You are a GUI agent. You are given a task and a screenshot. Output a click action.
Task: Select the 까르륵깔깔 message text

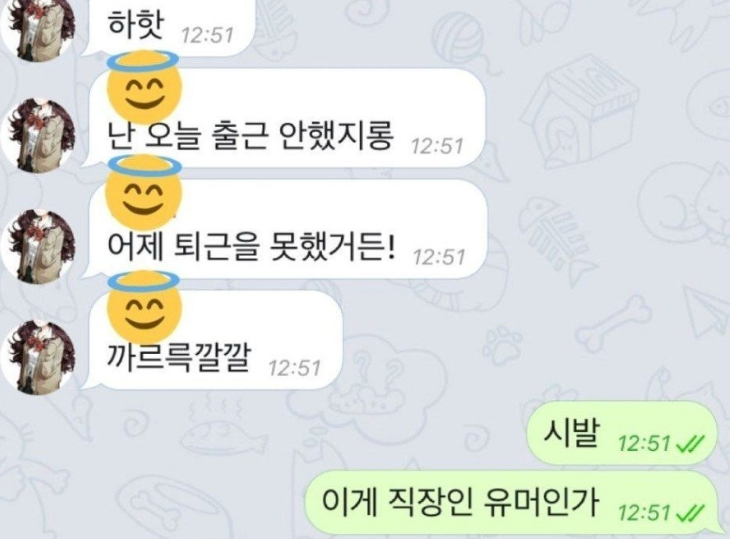pyautogui.click(x=179, y=357)
